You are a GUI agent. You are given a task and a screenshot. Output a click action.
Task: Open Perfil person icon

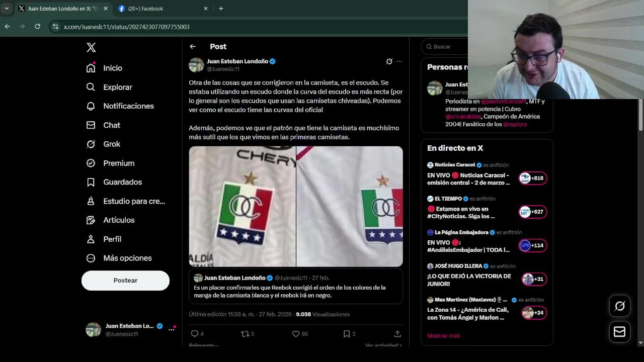click(x=91, y=239)
